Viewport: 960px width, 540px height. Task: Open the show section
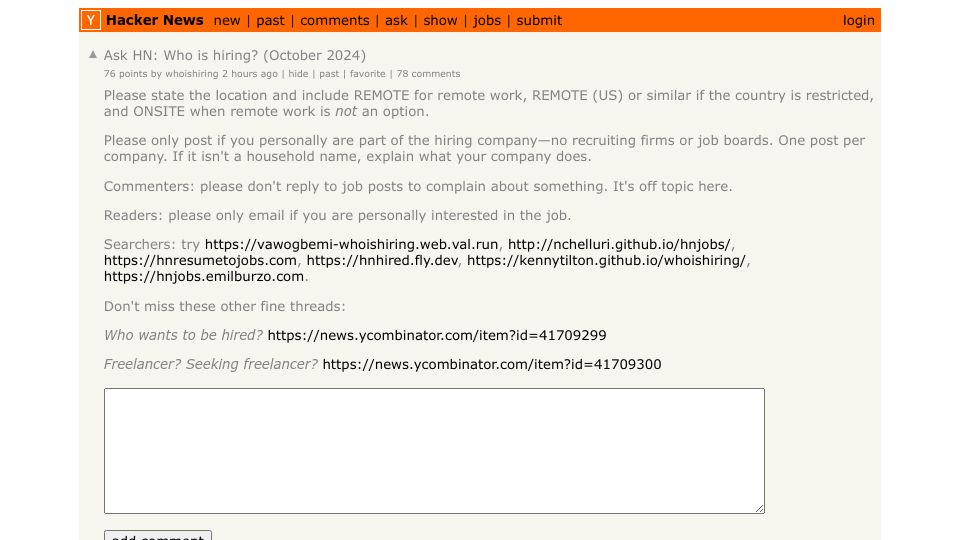pyautogui.click(x=440, y=20)
